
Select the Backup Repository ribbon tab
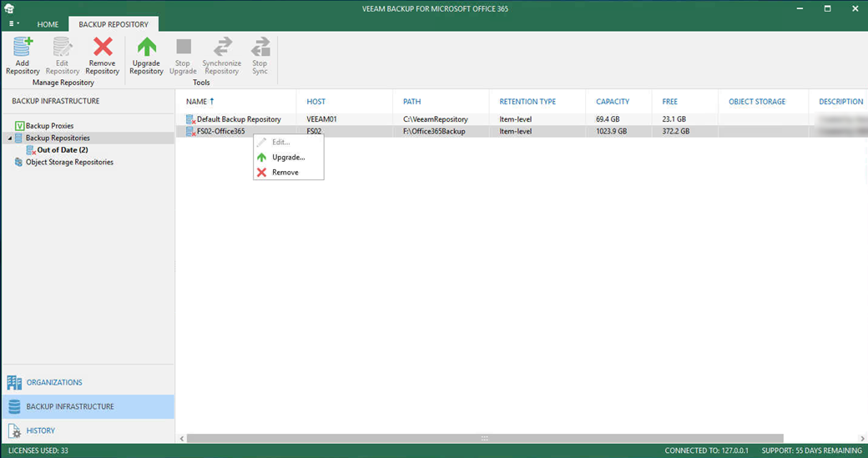pyautogui.click(x=114, y=24)
